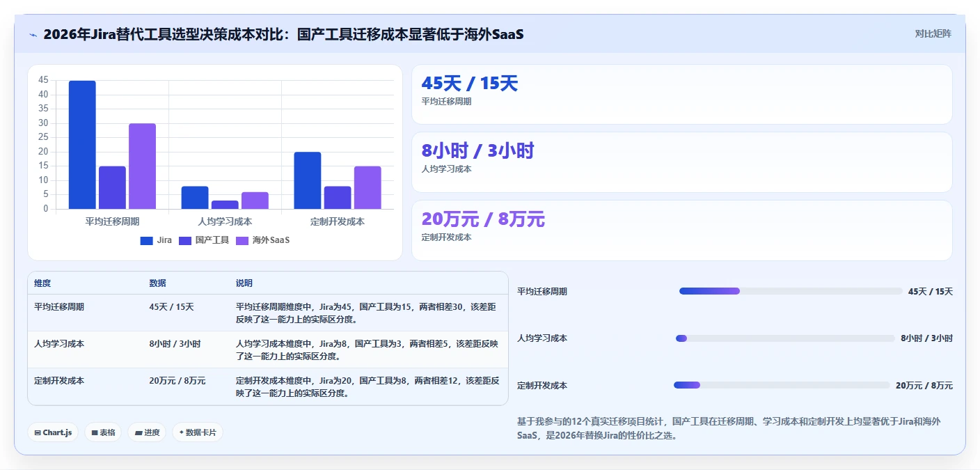Click the Chart.js chip

point(53,432)
